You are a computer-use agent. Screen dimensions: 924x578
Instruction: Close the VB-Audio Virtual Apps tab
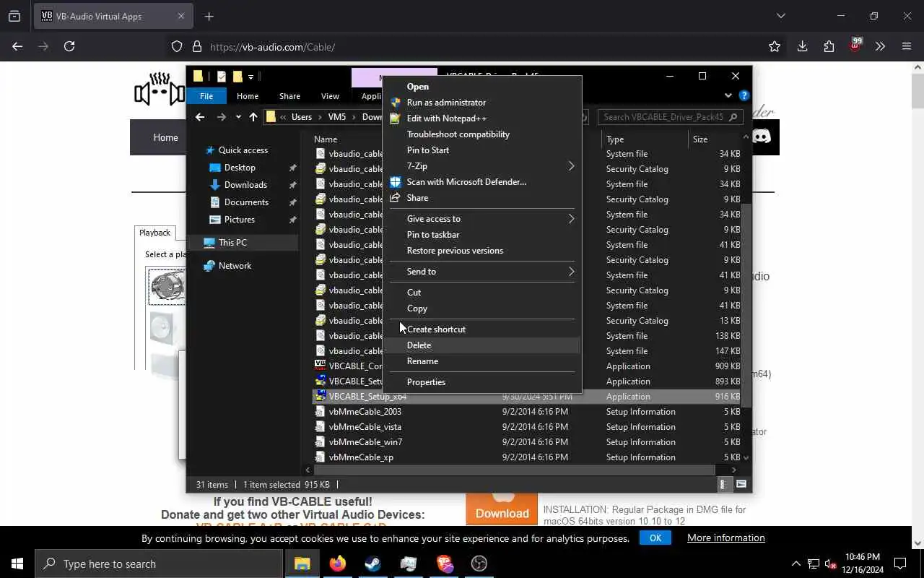click(x=181, y=16)
